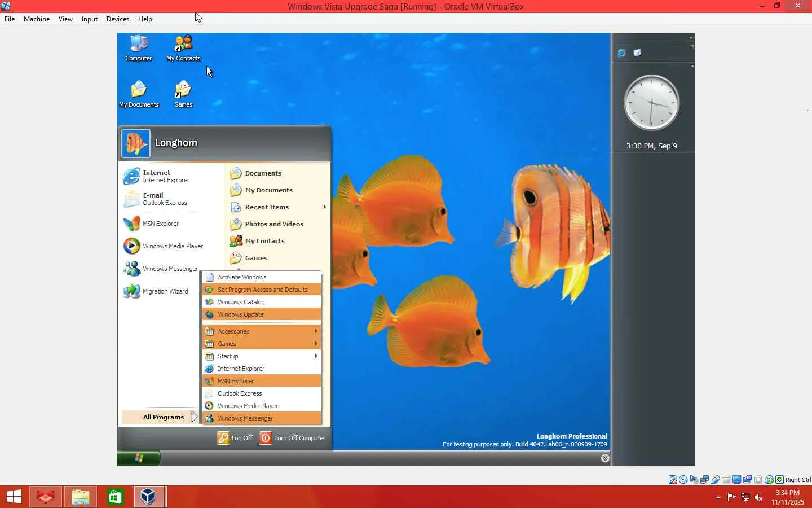Click the VirtualBox network adapters indicator
812x508 pixels.
tap(705, 480)
